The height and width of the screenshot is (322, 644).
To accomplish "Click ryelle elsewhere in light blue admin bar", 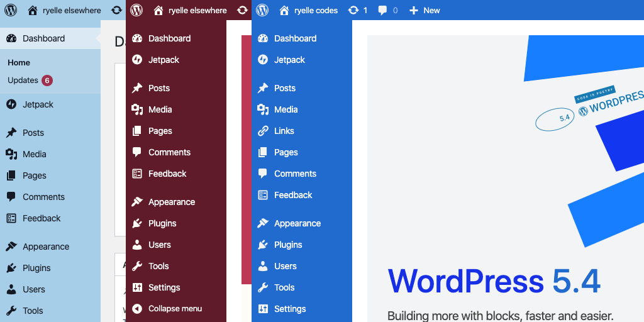I will pos(72,11).
